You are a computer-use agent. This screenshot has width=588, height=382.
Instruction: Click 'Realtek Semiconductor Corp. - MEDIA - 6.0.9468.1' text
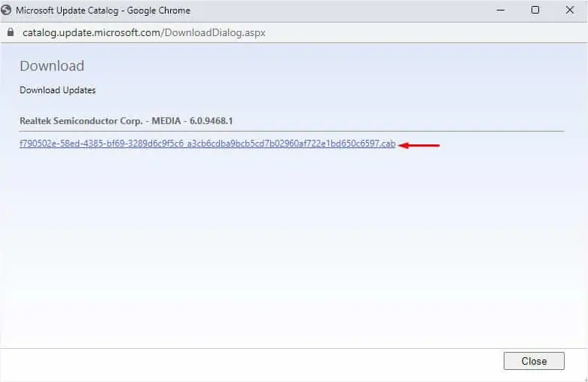pyautogui.click(x=126, y=121)
